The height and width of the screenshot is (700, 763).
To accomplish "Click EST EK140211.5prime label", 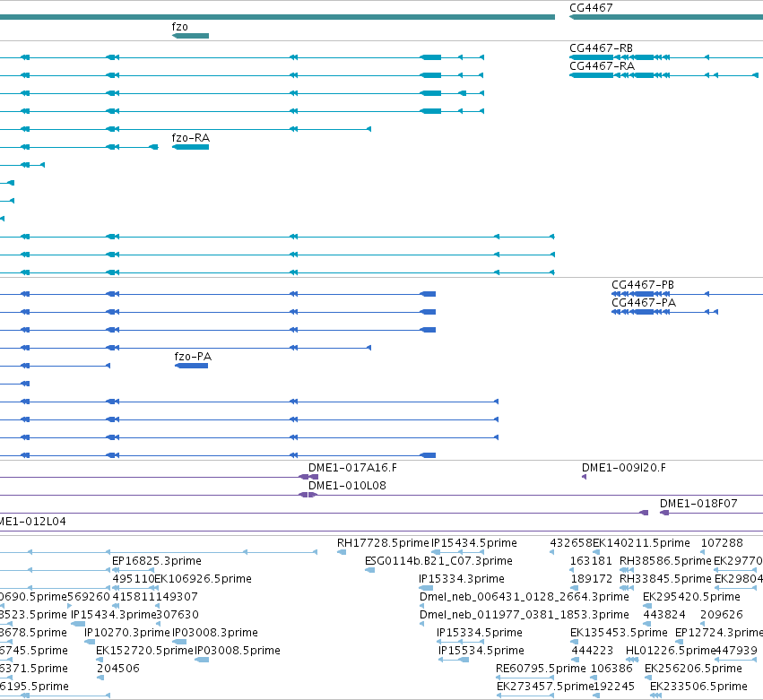I will 641,543.
